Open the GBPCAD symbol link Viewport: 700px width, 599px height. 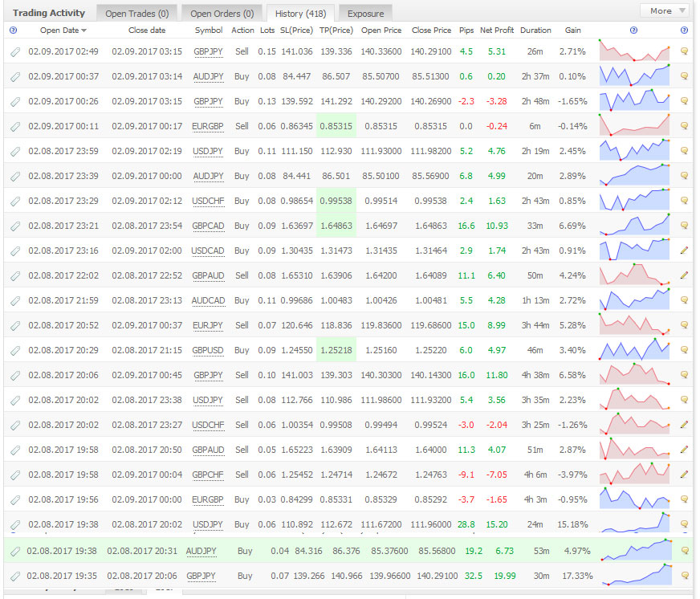point(208,226)
